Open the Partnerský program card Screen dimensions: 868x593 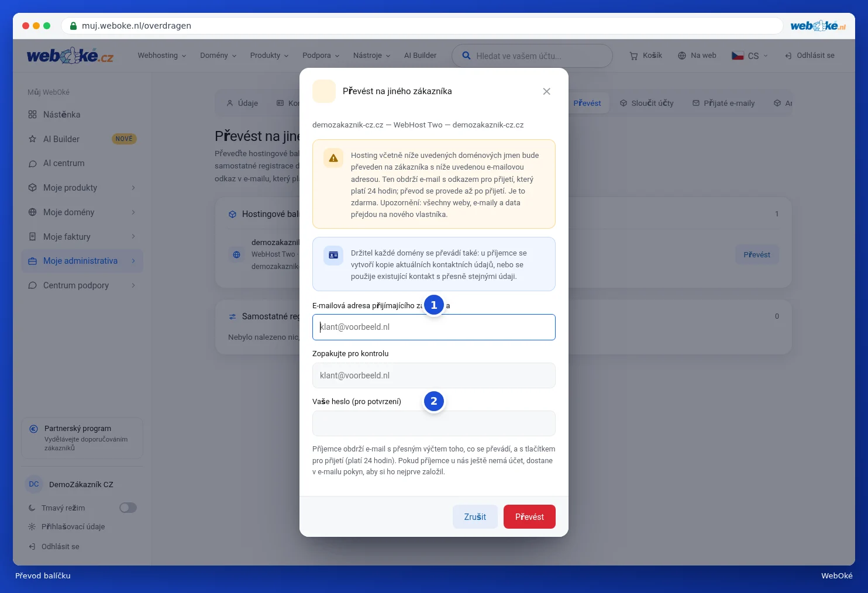82,438
